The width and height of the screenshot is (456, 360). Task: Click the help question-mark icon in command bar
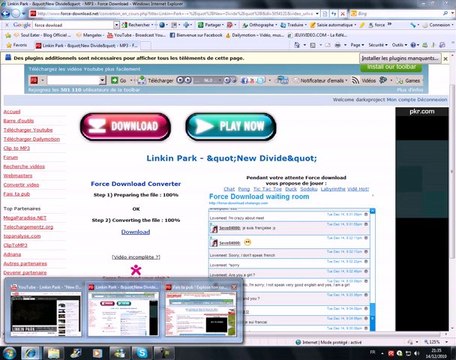[413, 45]
